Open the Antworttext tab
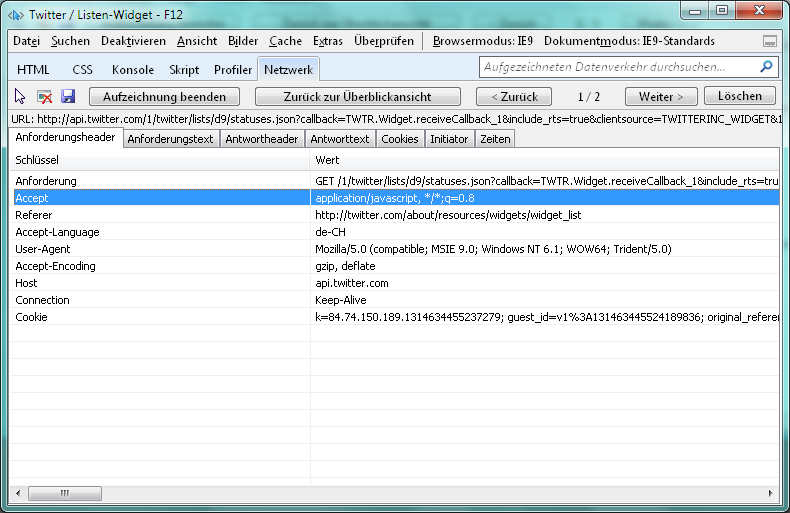Viewport: 790px width, 513px height. pyautogui.click(x=340, y=139)
